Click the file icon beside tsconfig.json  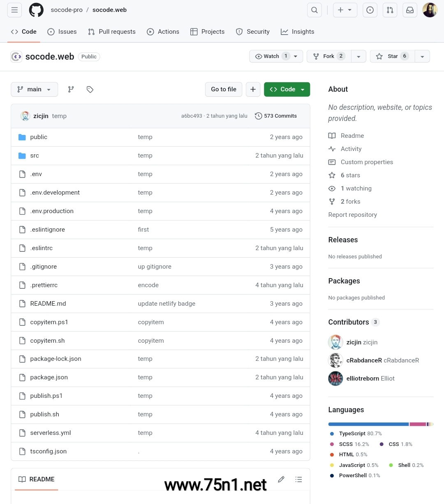coord(22,451)
